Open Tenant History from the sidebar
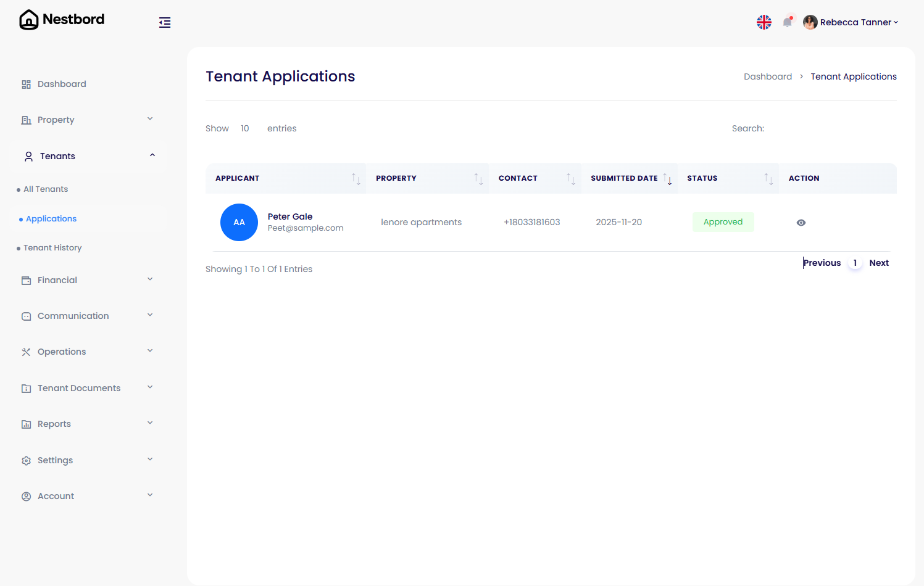The height and width of the screenshot is (586, 924). (52, 247)
